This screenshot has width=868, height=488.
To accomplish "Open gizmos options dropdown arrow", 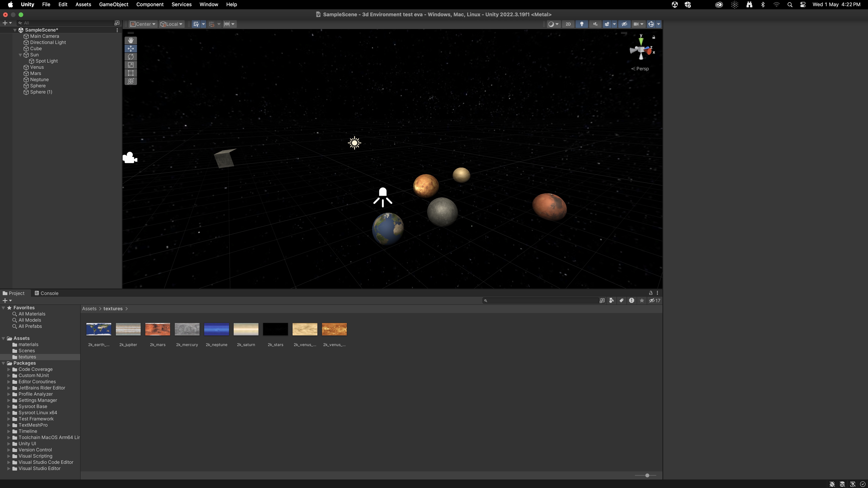I will click(658, 24).
